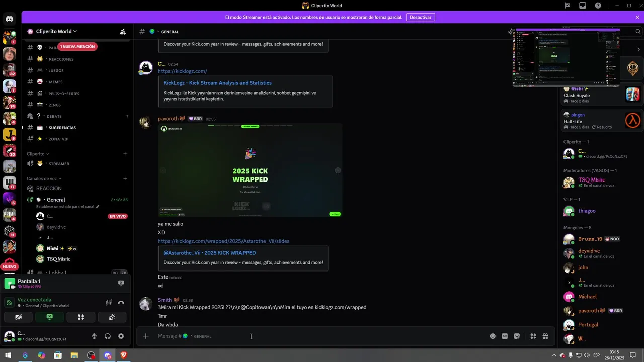Screen dimensions: 644x362
Task: Collapse the Cliperito channel category
Action: (38, 154)
